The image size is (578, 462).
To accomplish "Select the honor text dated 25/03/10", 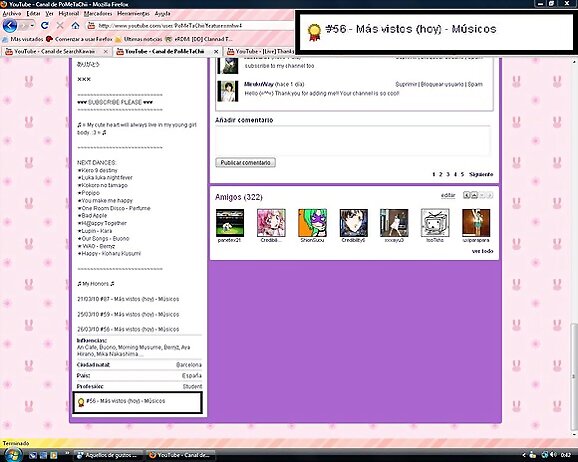I will (x=128, y=315).
